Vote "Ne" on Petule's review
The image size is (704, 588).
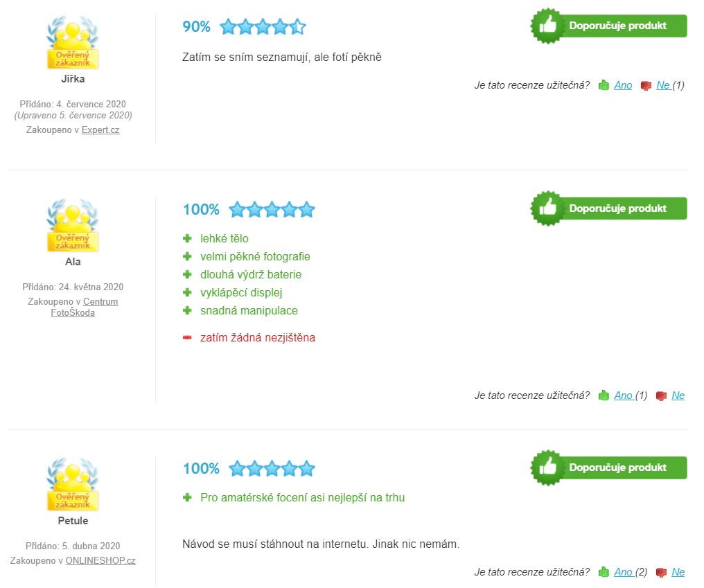click(x=678, y=572)
